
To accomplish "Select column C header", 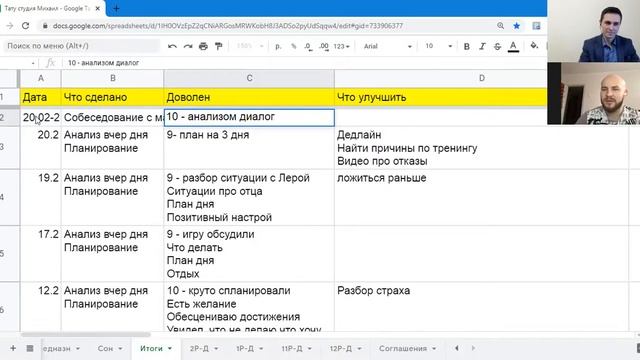I will (x=249, y=78).
